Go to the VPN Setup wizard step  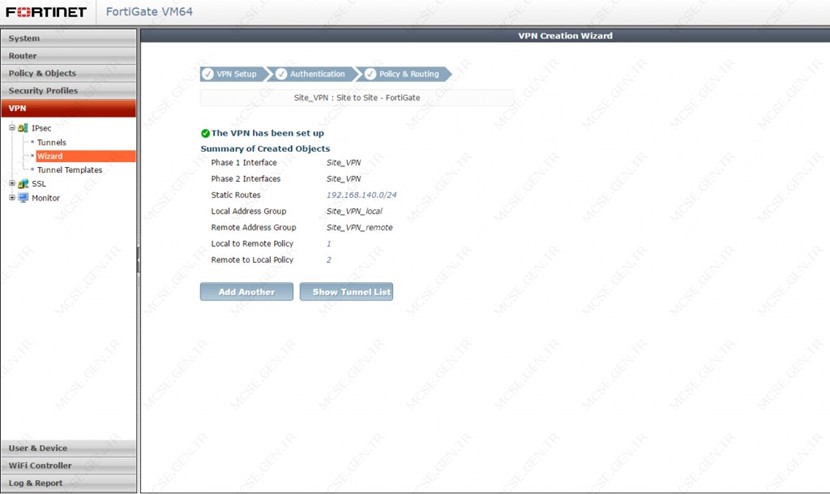point(233,74)
